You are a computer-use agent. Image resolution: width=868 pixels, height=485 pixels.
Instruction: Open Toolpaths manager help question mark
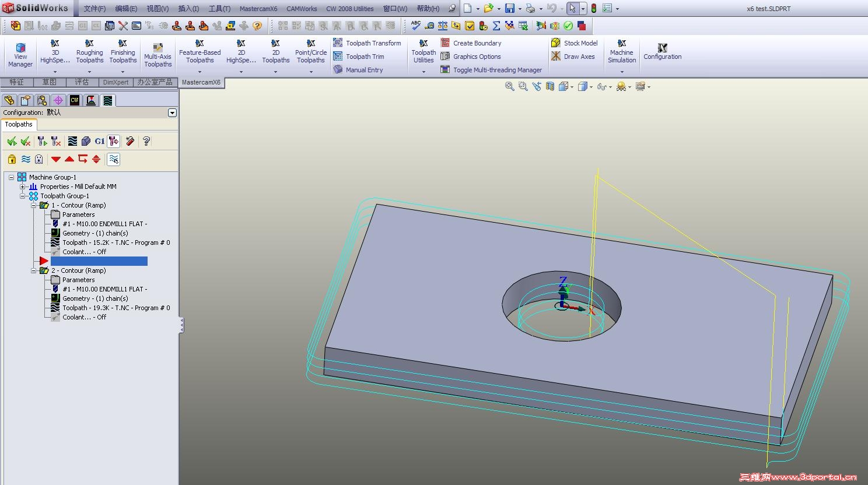[x=146, y=141]
